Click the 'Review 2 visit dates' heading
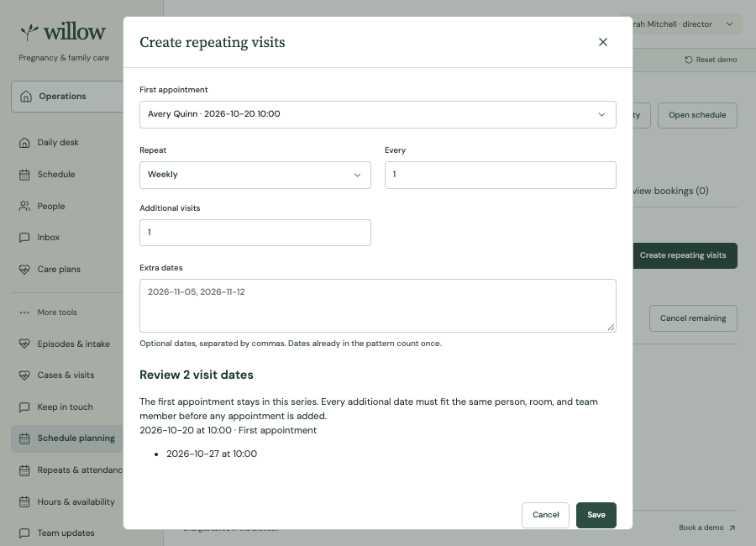Image resolution: width=756 pixels, height=546 pixels. [197, 375]
